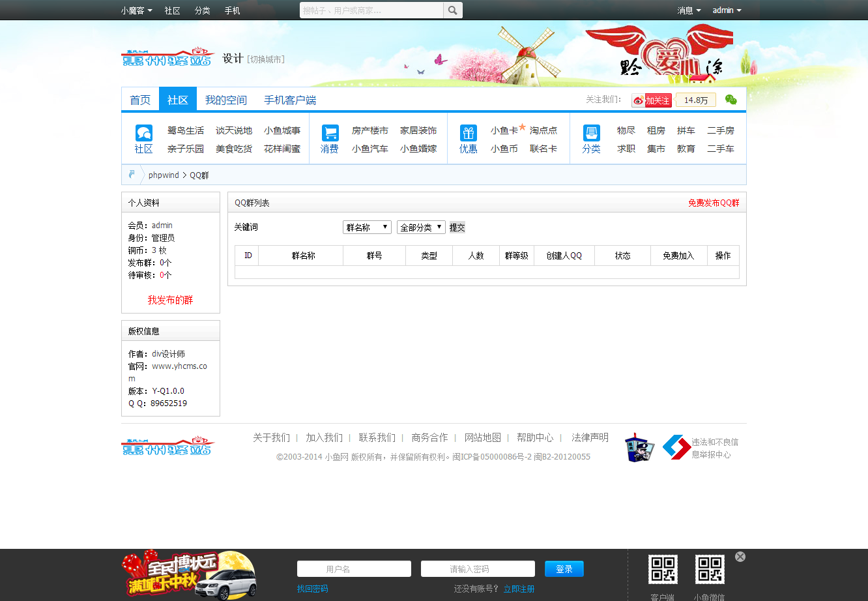
Task: Open the 社区 speech bubble icon
Action: 144,133
